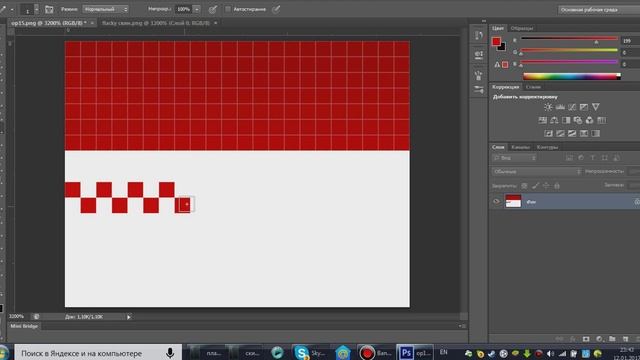Switch to the Контуры tab
The width and height of the screenshot is (640, 360).
(x=547, y=147)
